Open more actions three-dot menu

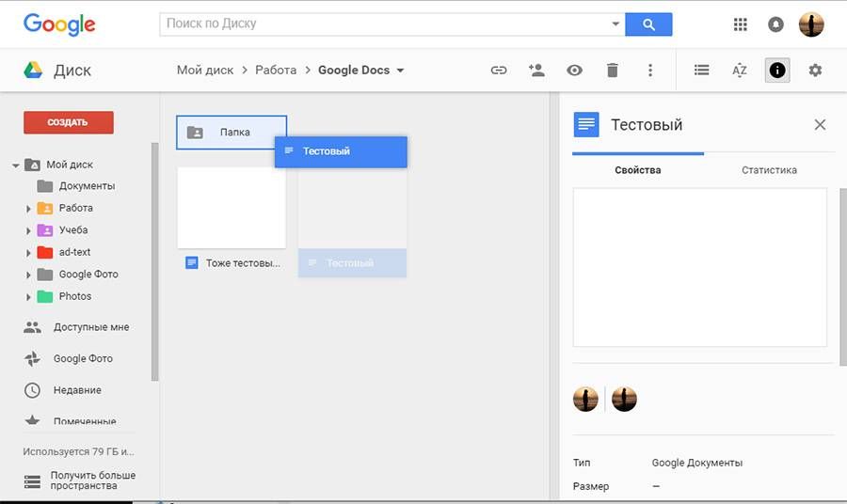[x=649, y=71]
